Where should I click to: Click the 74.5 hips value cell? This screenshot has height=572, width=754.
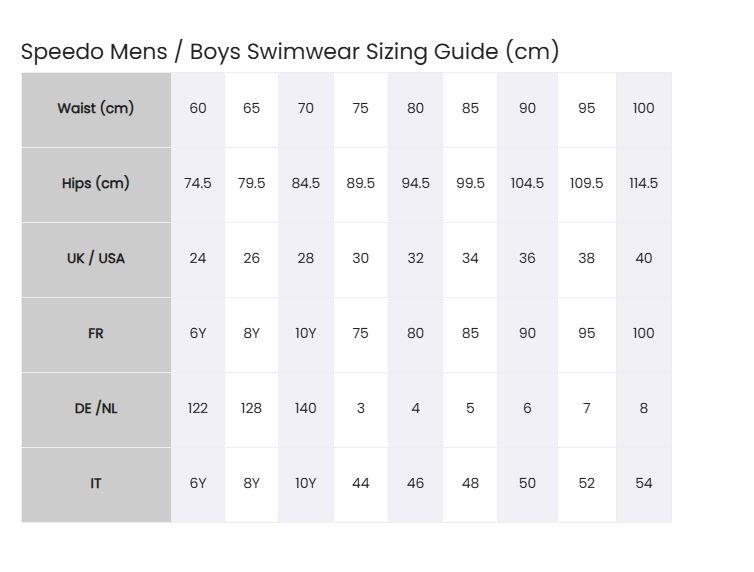click(198, 183)
